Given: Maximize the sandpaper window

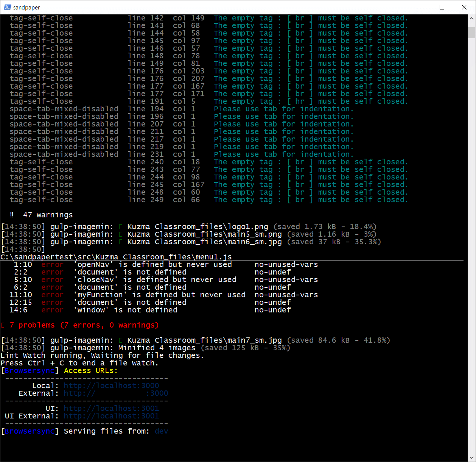Looking at the screenshot, I should 442,7.
